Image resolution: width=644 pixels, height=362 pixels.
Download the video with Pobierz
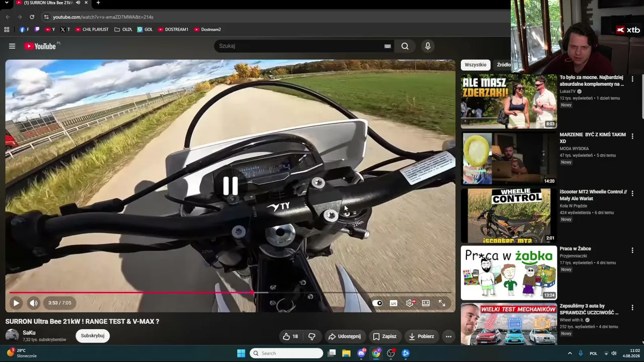click(x=421, y=336)
